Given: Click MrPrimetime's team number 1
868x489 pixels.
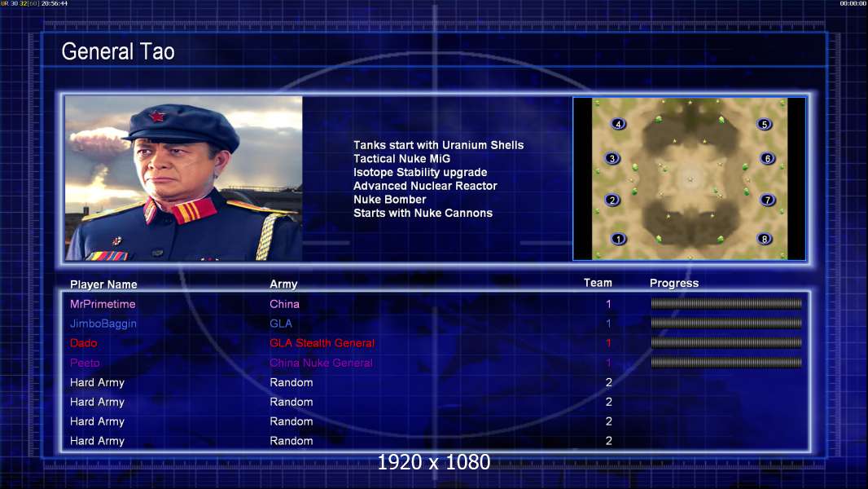Looking at the screenshot, I should [x=608, y=304].
